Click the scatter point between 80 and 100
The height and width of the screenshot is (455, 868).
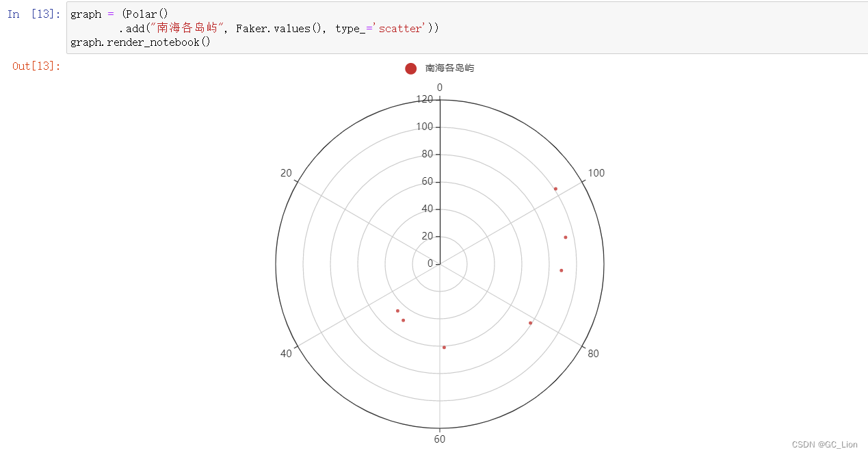(562, 270)
